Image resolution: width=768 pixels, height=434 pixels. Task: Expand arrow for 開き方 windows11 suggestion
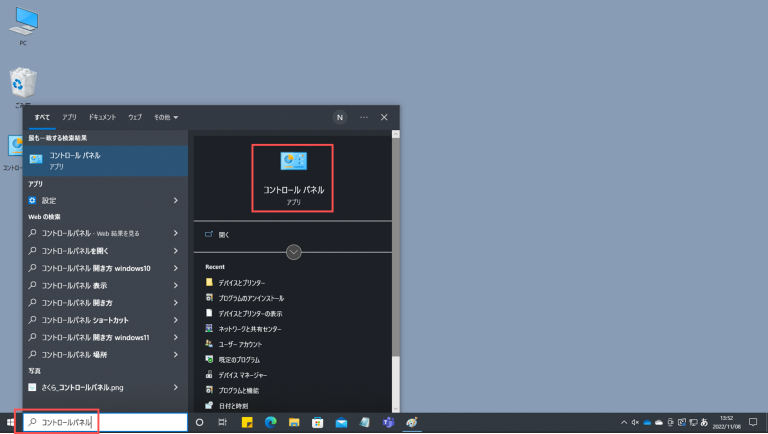pos(175,337)
